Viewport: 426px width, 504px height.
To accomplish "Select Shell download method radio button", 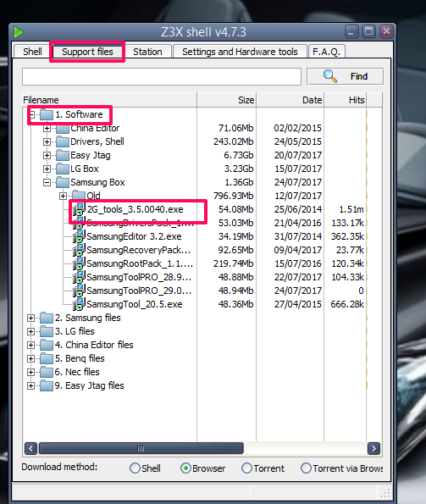I will point(135,468).
